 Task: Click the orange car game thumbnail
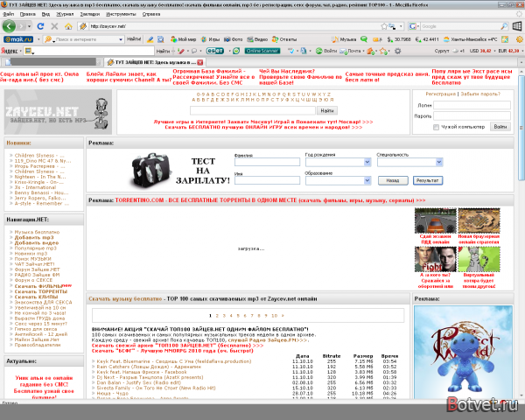coord(435,220)
